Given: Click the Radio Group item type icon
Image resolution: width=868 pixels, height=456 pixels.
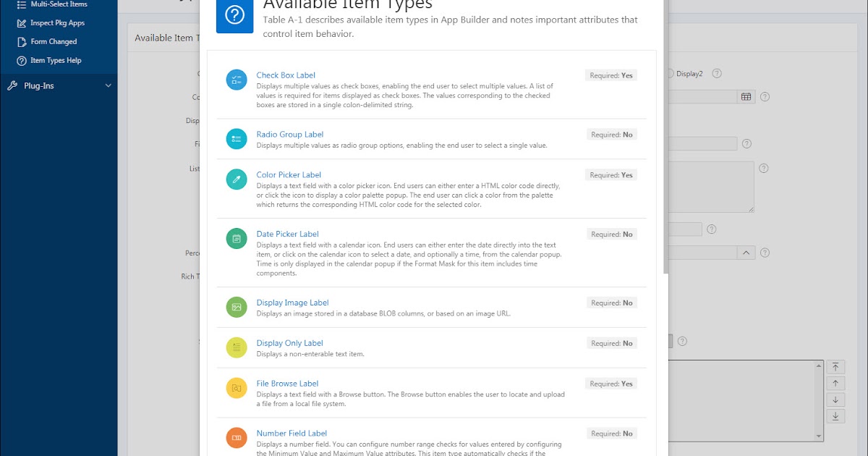Looking at the screenshot, I should coord(237,139).
